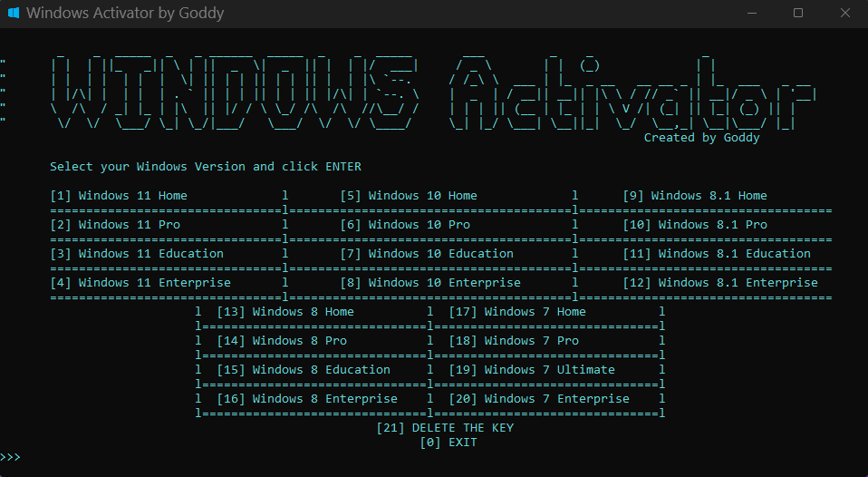Screen dimensions: 868x477
Task: Click the '[3] Windows 11 Education' entry
Action: 137,254
